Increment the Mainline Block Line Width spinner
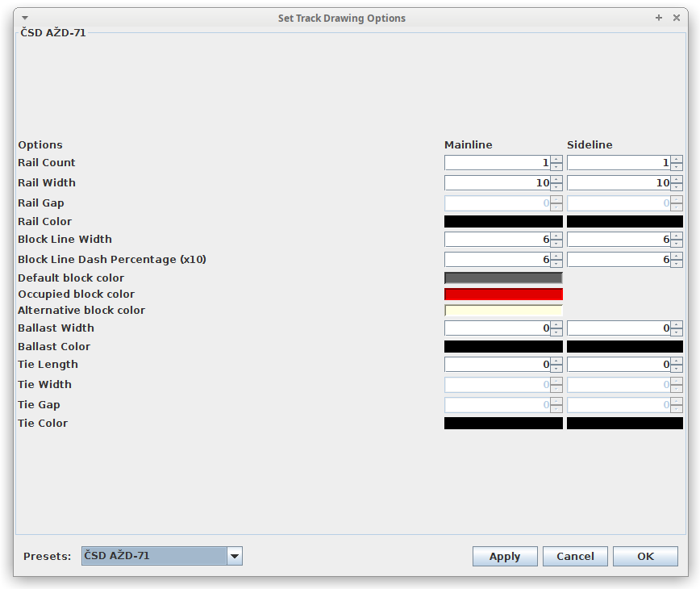This screenshot has width=700, height=589. (556, 236)
